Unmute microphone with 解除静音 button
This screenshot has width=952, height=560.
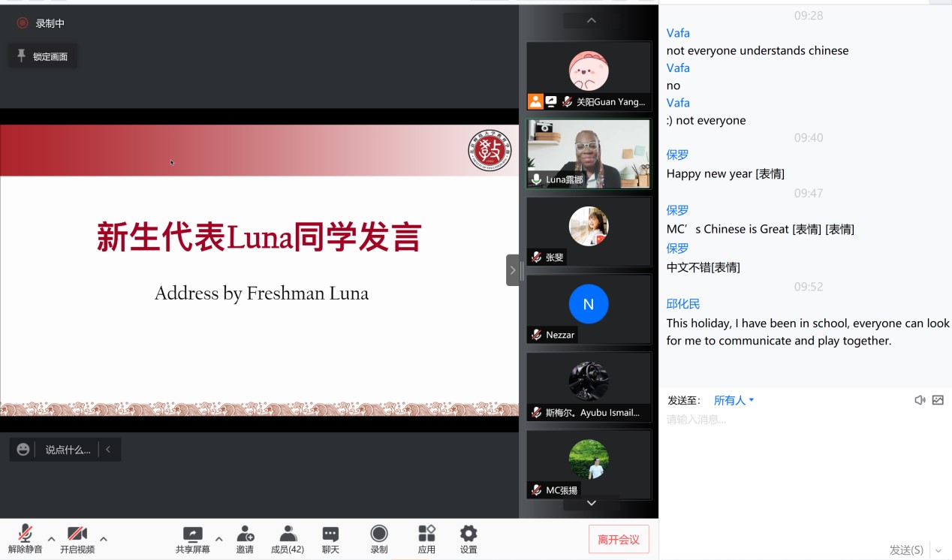coord(25,539)
